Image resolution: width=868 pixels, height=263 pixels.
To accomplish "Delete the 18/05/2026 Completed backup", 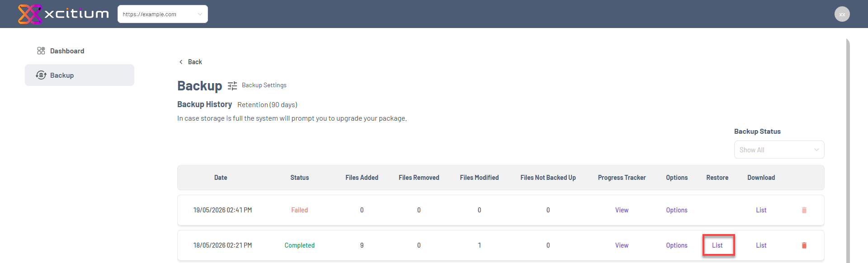I will point(804,245).
